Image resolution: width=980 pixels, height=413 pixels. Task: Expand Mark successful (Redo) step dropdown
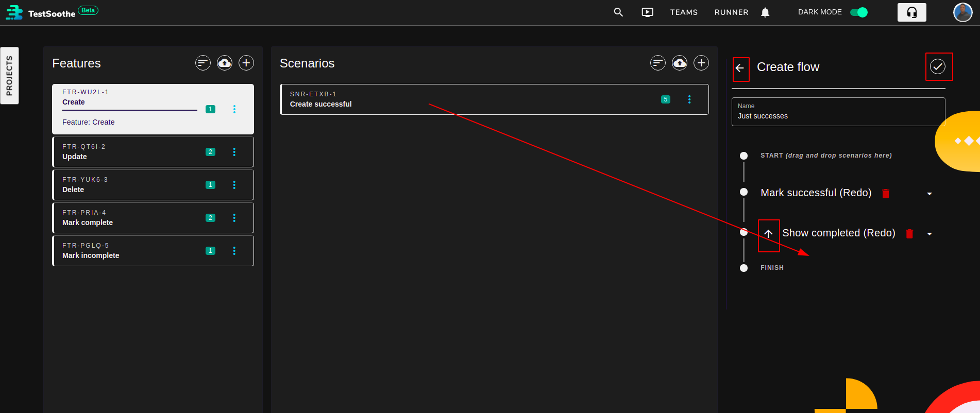click(930, 194)
